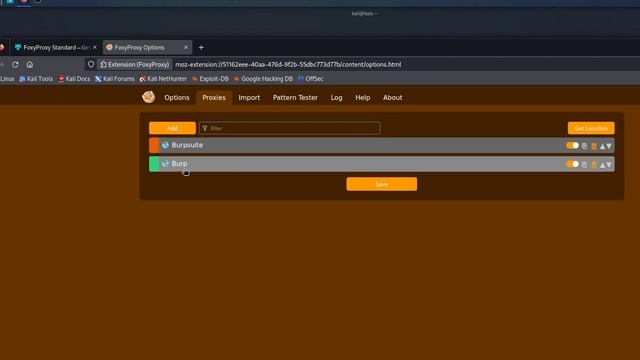Click the moz-extension URL address bar
The width and height of the screenshot is (640, 360).
pyautogui.click(x=288, y=64)
